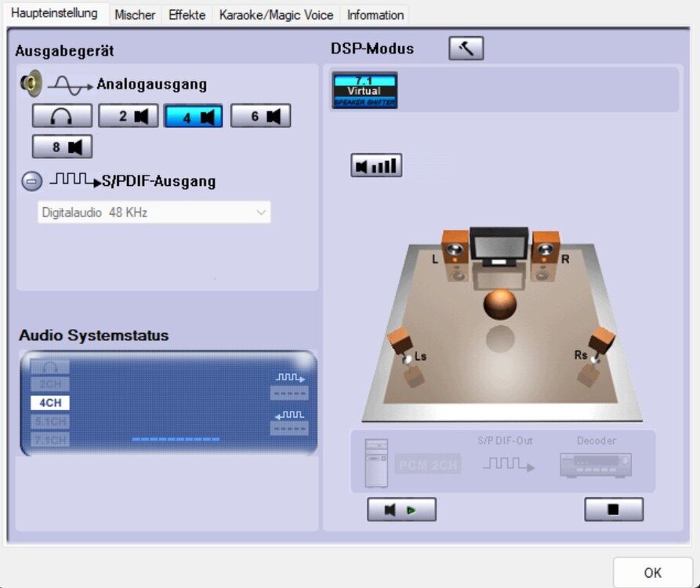Select 2 speaker output
Screen dimensions: 700x588
[x=129, y=116]
